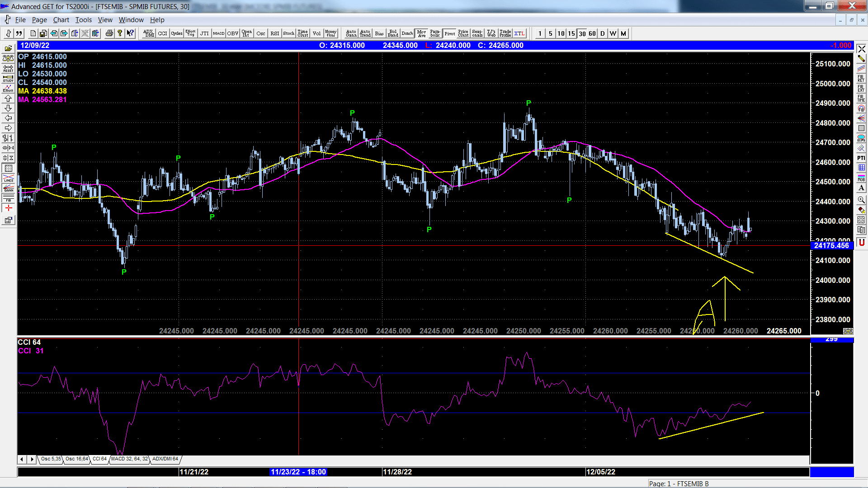868x488 pixels.
Task: Toggle the Stoch study button
Action: click(x=289, y=33)
